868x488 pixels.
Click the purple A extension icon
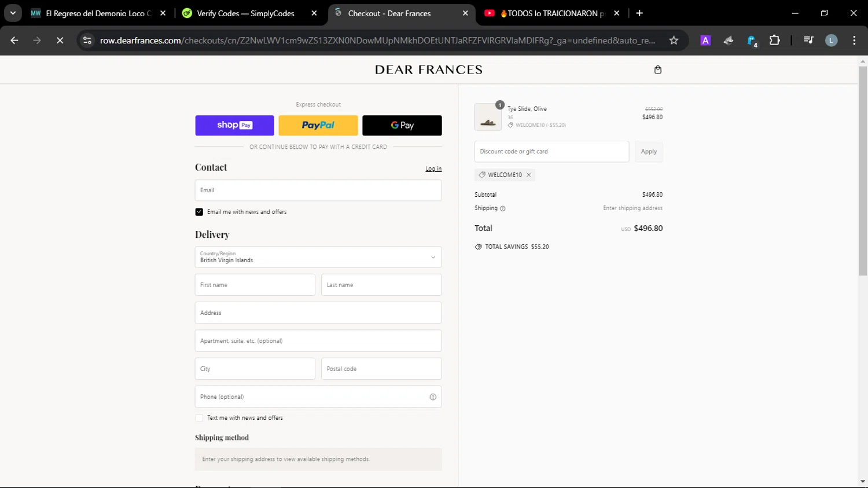(705, 40)
